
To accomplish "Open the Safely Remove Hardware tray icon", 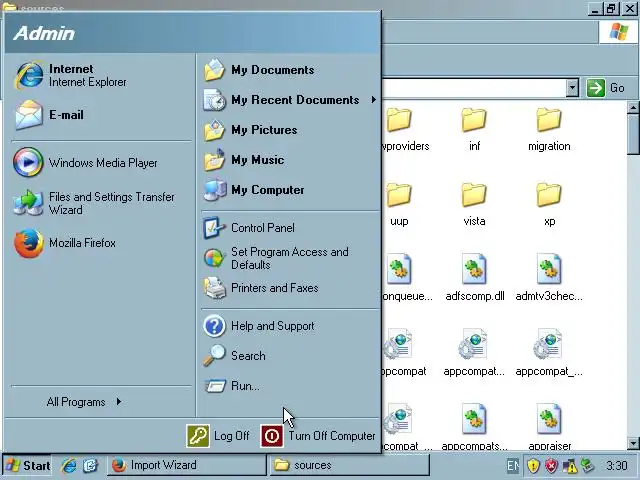I will [x=588, y=466].
